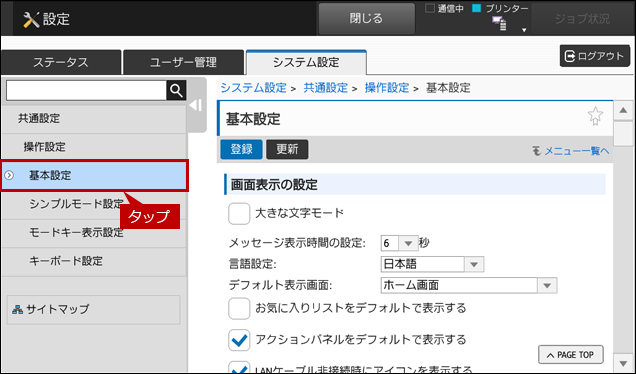The width and height of the screenshot is (636, 374).
Task: Select 共通設定 in side menu
Action: coord(94,118)
